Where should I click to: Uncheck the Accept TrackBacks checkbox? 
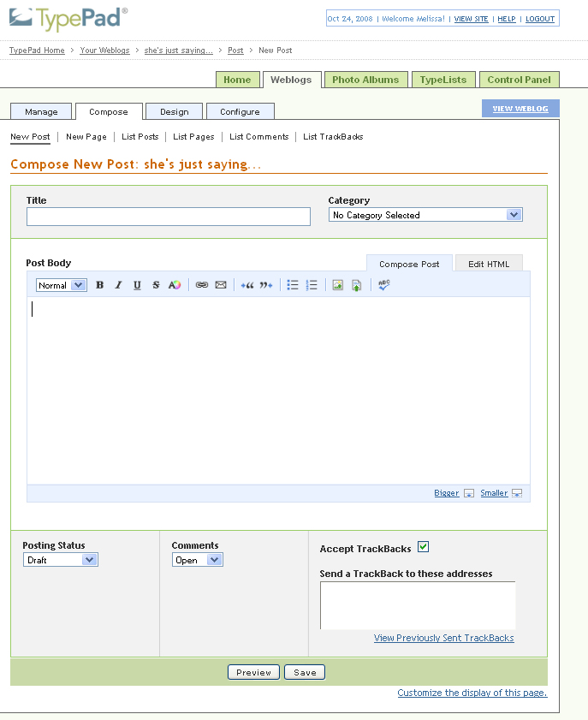tap(423, 548)
